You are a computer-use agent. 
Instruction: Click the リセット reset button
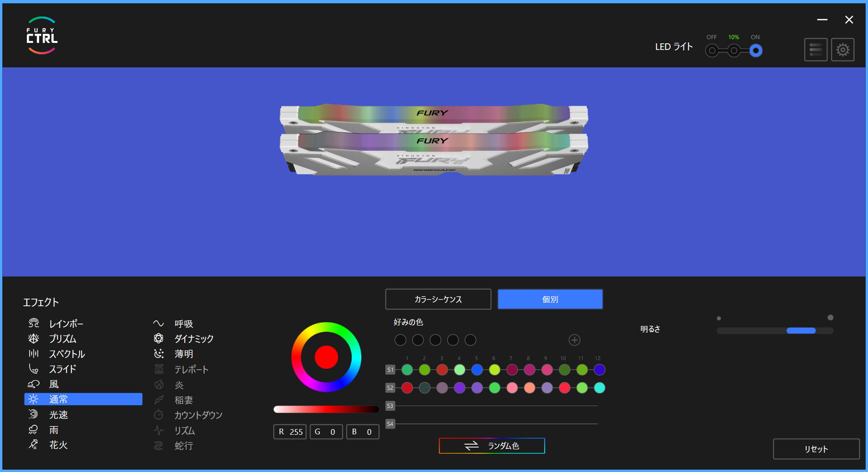coord(816,449)
